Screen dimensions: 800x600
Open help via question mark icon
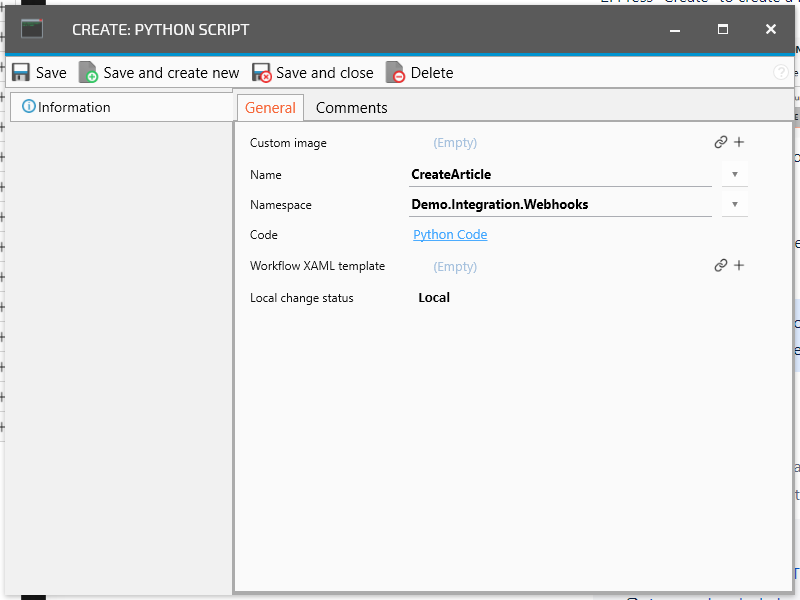coord(781,73)
